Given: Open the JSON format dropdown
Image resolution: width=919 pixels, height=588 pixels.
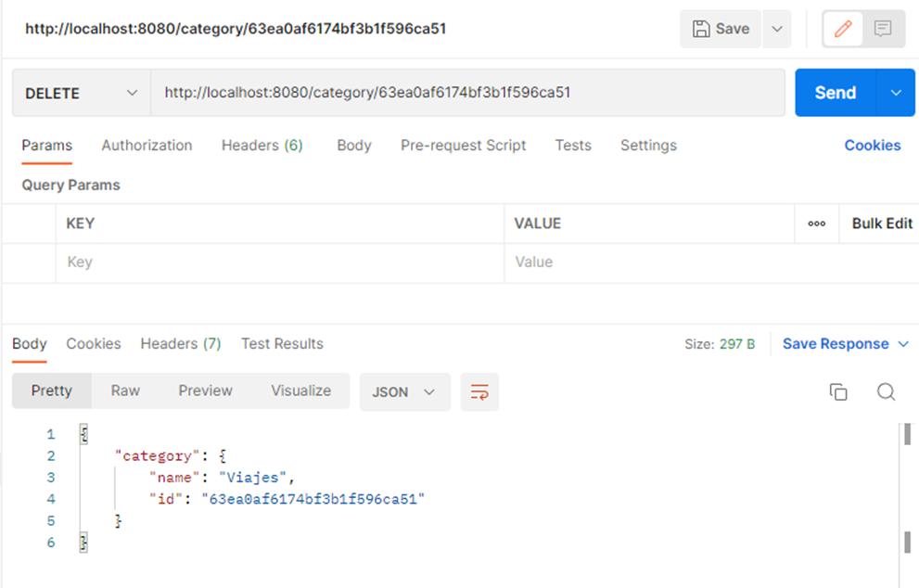Looking at the screenshot, I should [x=404, y=391].
